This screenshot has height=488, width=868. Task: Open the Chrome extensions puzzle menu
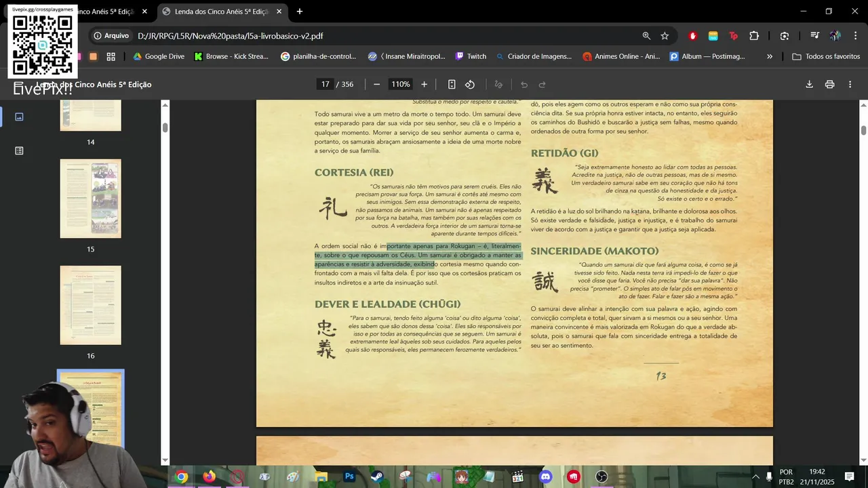pyautogui.click(x=754, y=36)
